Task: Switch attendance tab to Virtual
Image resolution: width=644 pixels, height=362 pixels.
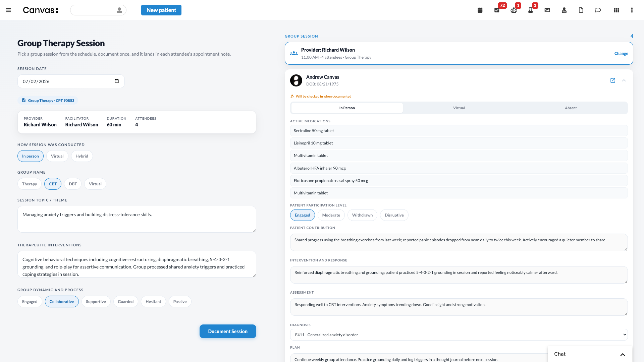Action: (x=459, y=108)
